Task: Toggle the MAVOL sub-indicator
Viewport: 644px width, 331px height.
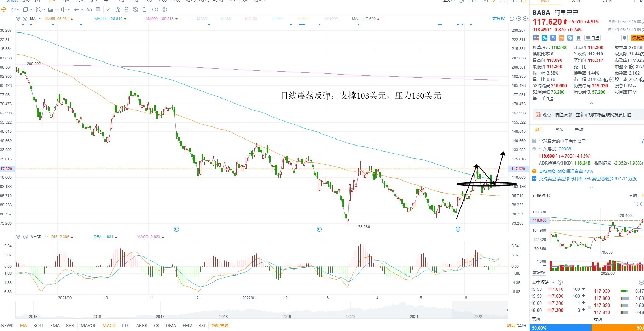Action: tap(88, 325)
